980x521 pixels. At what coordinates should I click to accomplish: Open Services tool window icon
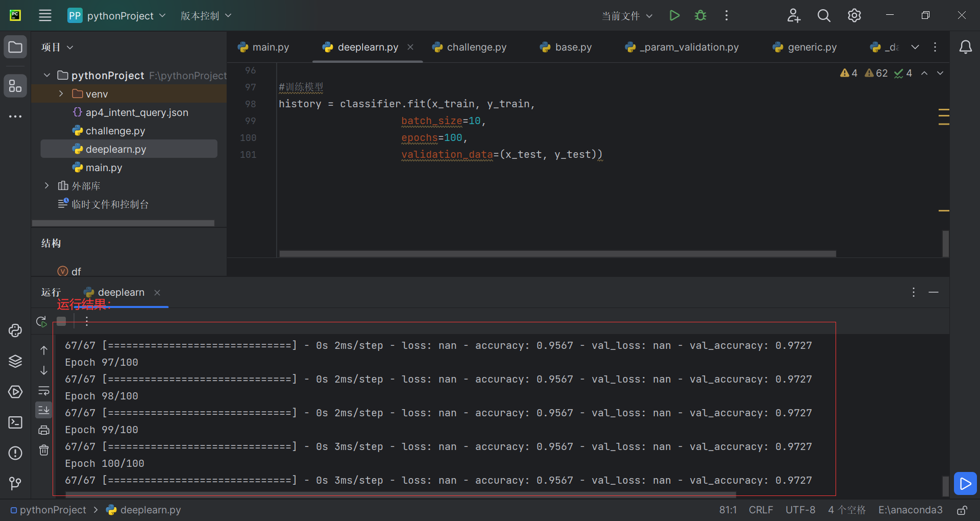[x=15, y=392]
